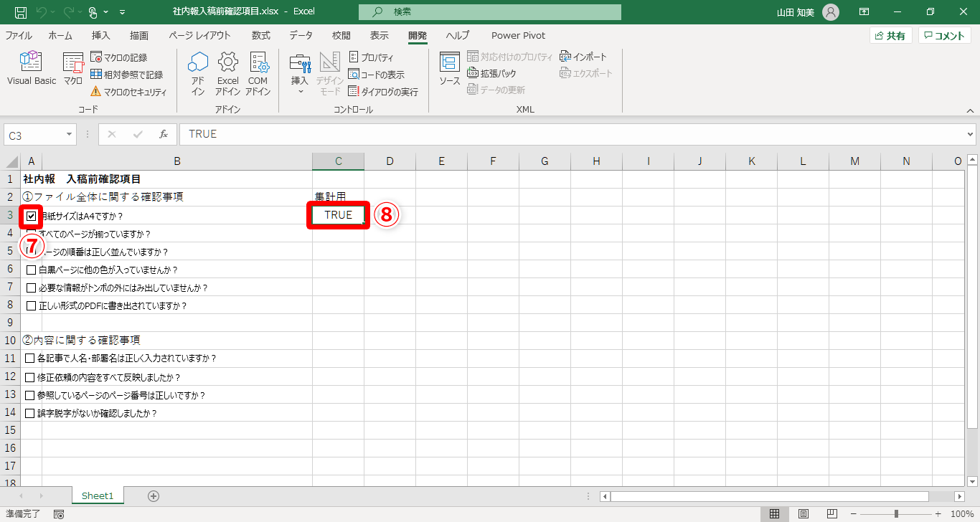Click プロパティ in the Controls group
The height and width of the screenshot is (522, 980).
371,57
